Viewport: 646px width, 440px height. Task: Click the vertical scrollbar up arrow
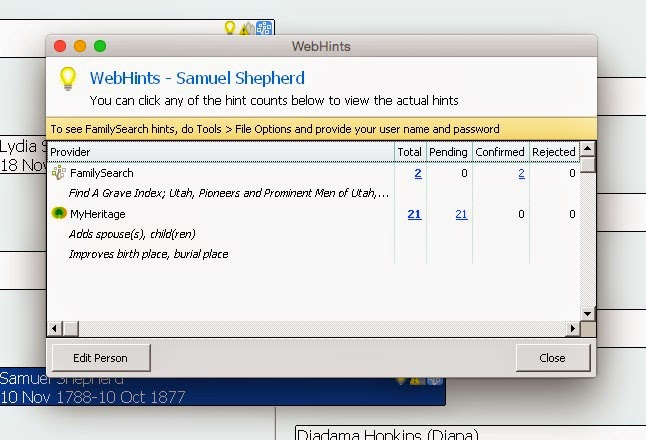click(x=587, y=148)
